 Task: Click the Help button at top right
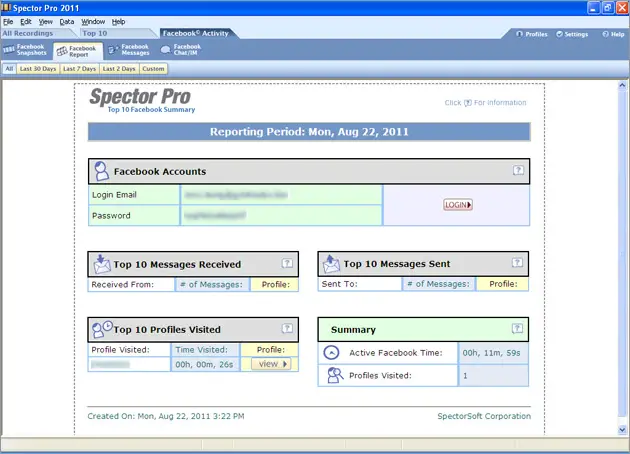tap(613, 34)
